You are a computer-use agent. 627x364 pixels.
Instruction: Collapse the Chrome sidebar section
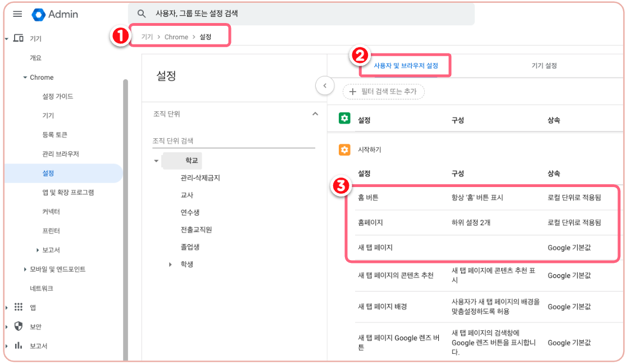pyautogui.click(x=25, y=77)
